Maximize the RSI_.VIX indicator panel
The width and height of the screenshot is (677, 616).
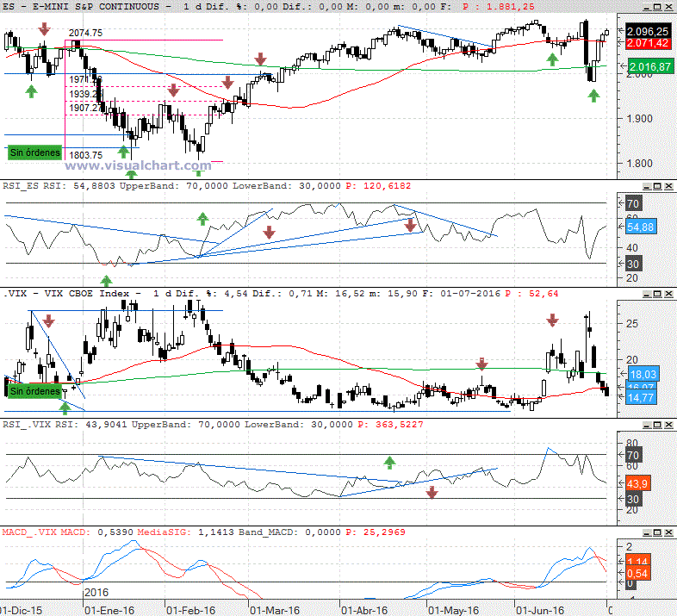point(657,425)
